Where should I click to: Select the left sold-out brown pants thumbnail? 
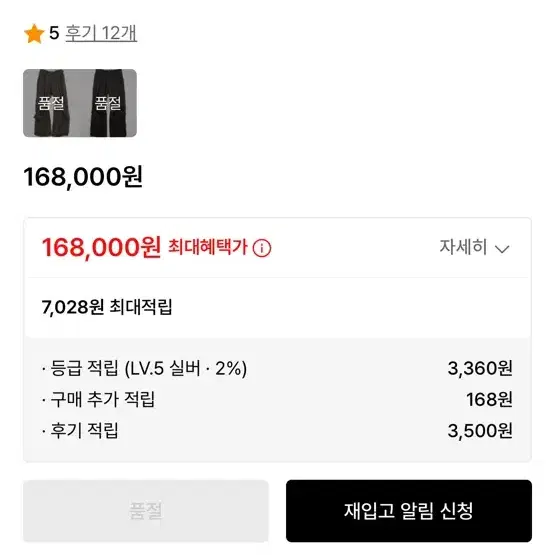click(x=51, y=103)
